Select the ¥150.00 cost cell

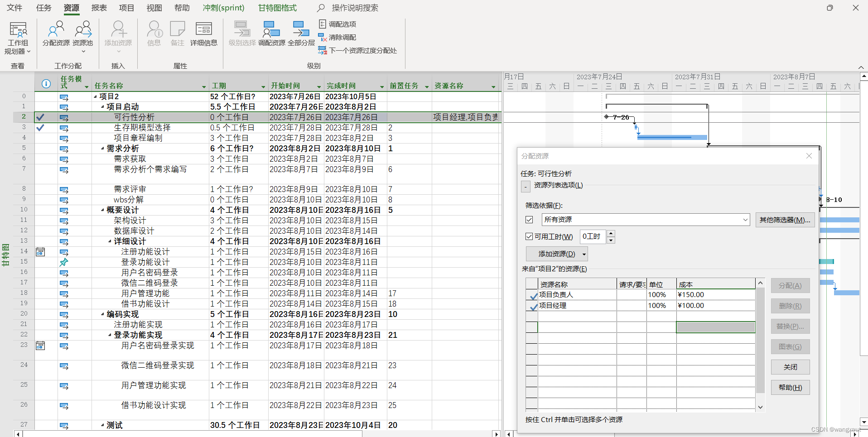coord(715,295)
